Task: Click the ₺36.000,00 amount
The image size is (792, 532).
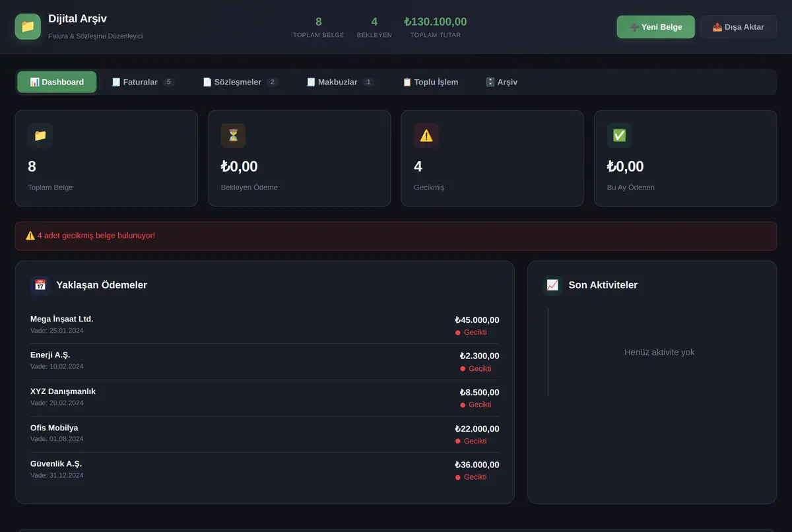Action: pyautogui.click(x=477, y=465)
